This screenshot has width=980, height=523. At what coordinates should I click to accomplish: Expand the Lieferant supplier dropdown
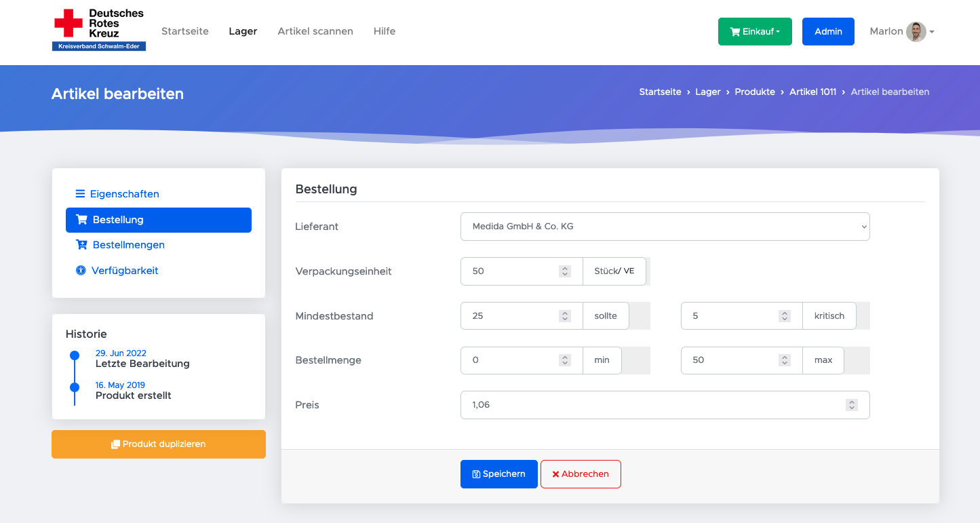(665, 227)
